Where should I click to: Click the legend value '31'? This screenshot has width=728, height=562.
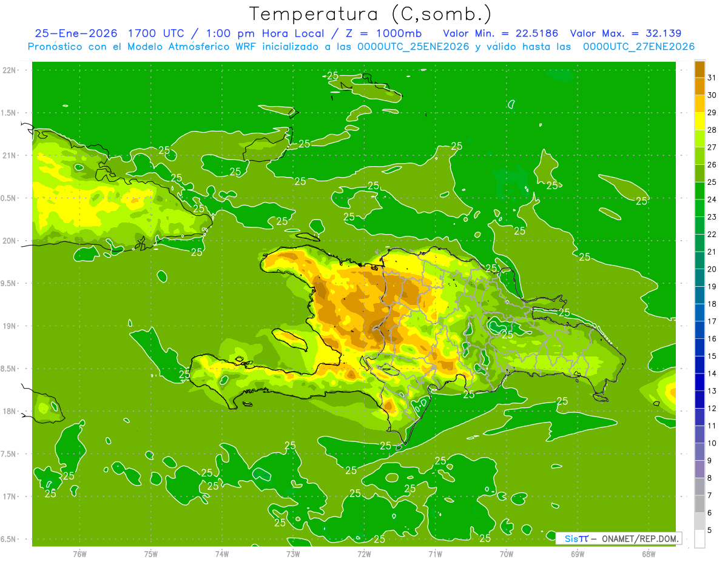(712, 78)
